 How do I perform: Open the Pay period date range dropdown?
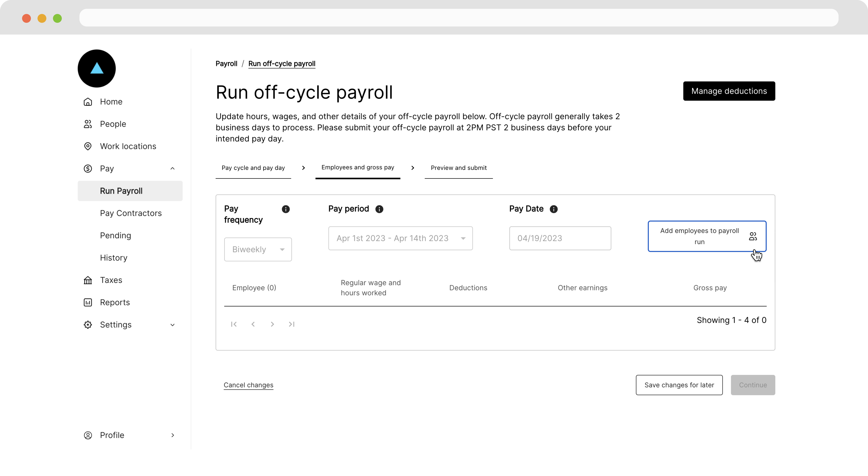pos(400,238)
